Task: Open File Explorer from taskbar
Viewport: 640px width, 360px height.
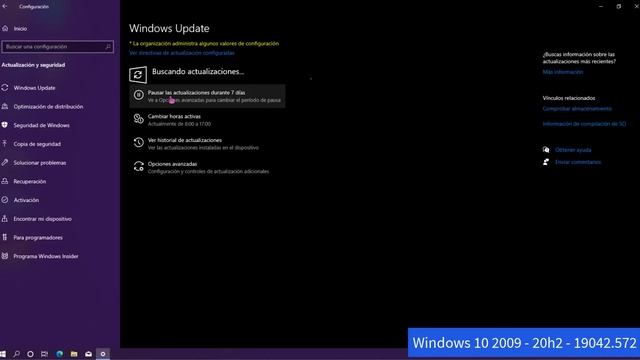Action: (x=74, y=354)
